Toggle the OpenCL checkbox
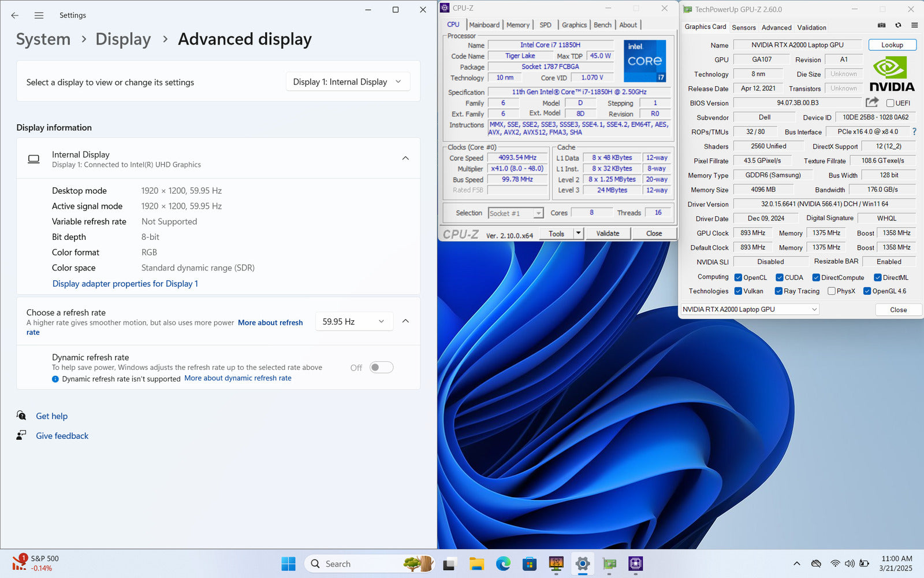 click(738, 277)
